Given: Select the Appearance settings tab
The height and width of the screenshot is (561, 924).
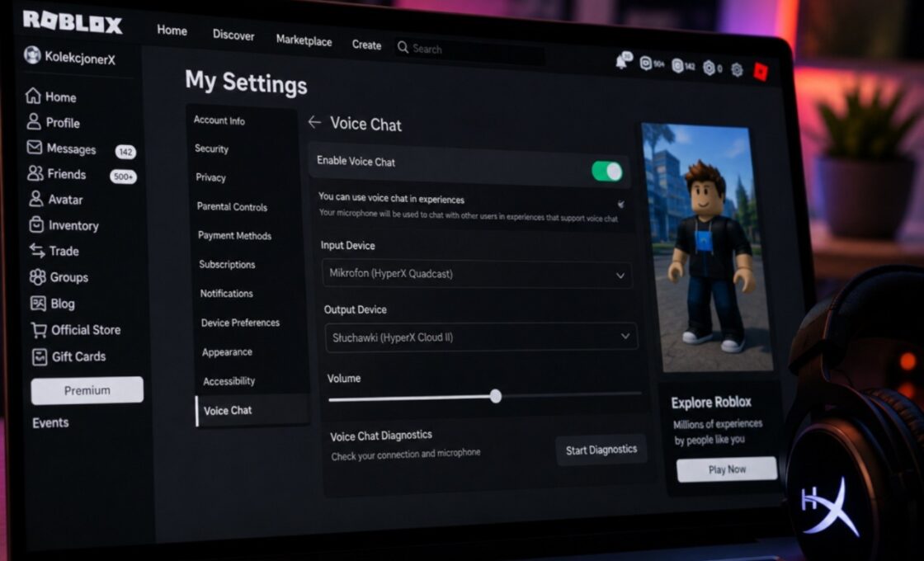Looking at the screenshot, I should [x=227, y=352].
